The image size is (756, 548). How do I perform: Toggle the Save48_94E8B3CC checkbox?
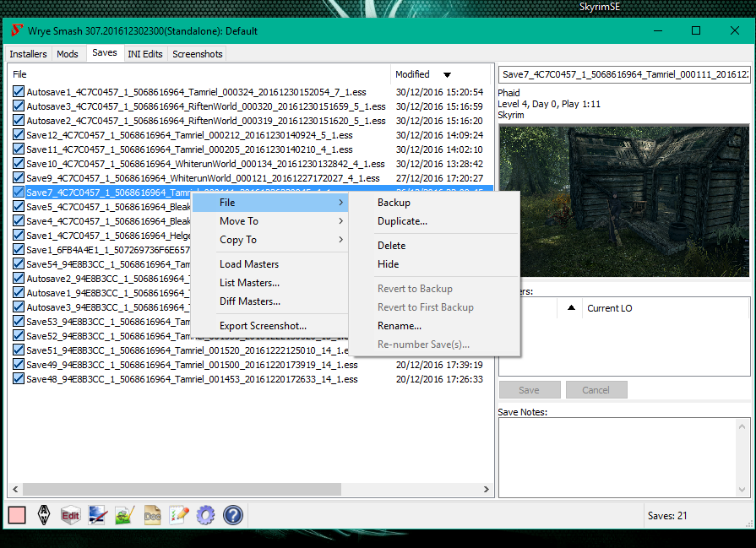(x=19, y=379)
